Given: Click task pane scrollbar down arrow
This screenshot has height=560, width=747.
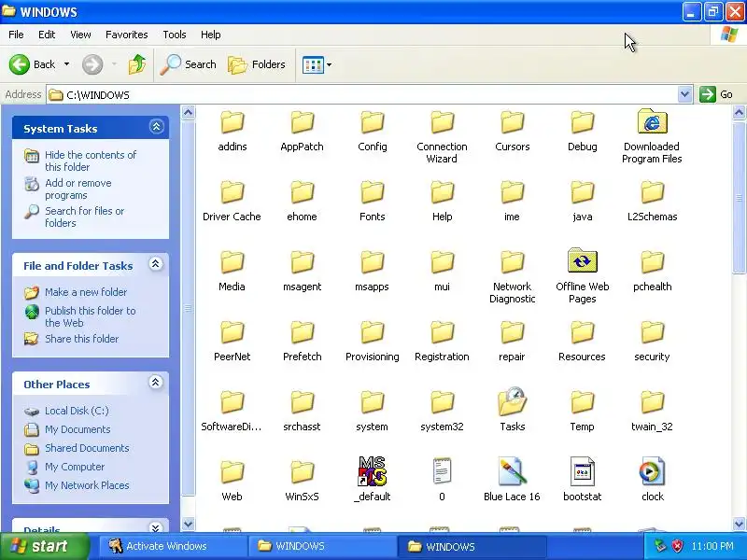Looking at the screenshot, I should [189, 524].
